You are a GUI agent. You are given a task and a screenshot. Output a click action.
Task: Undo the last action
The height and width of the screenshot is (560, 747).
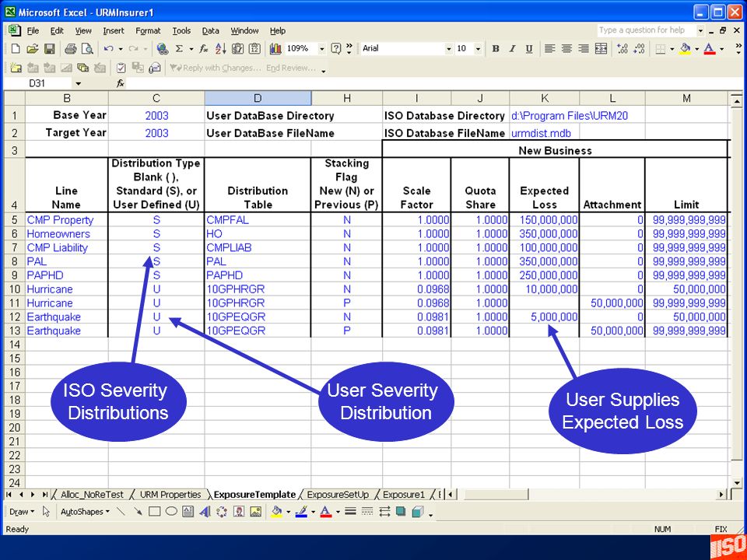[x=108, y=48]
